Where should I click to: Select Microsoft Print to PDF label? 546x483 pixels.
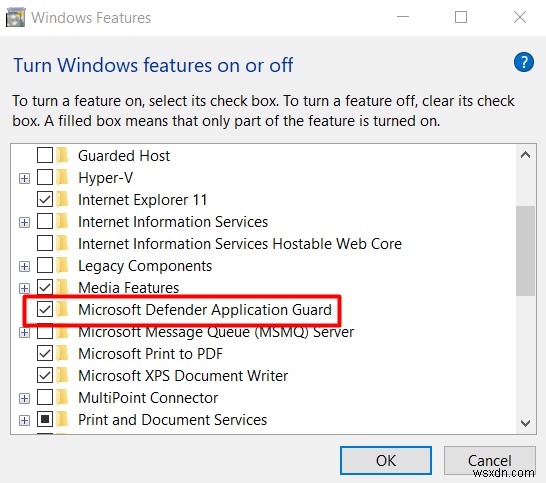pyautogui.click(x=150, y=354)
